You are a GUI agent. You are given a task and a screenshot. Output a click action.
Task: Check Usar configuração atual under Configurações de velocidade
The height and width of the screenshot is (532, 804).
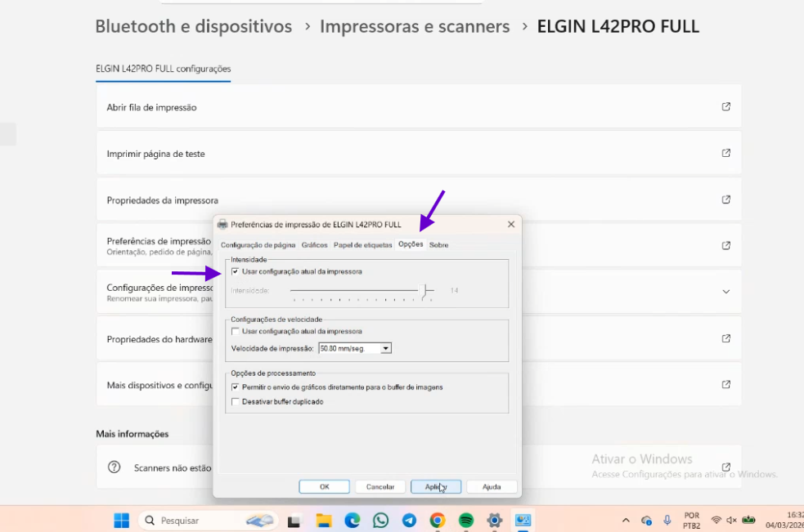coord(235,331)
